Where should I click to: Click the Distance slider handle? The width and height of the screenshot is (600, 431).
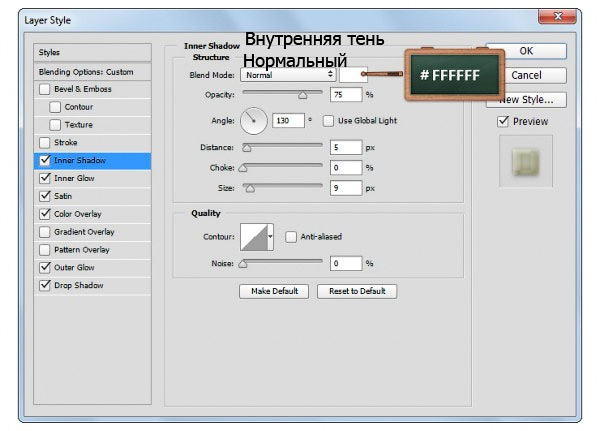click(247, 148)
